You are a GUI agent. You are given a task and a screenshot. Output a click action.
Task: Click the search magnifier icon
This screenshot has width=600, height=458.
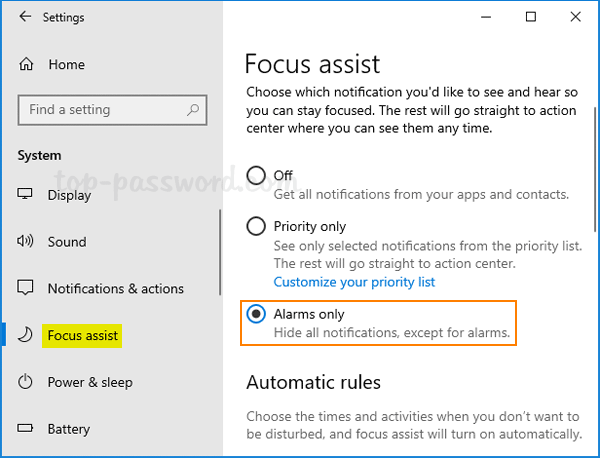click(191, 110)
